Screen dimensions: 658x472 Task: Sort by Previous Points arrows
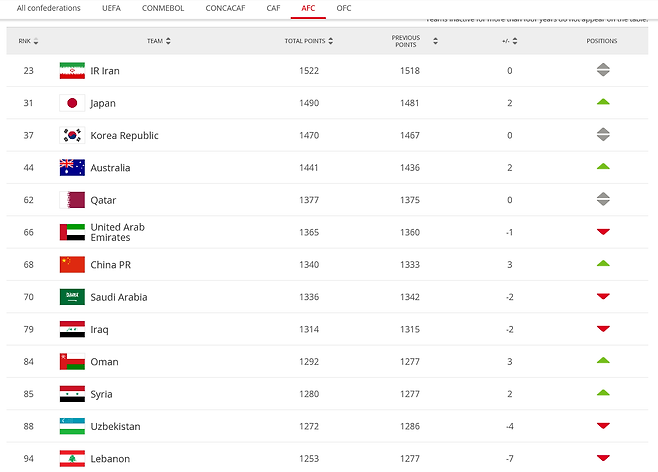point(435,41)
